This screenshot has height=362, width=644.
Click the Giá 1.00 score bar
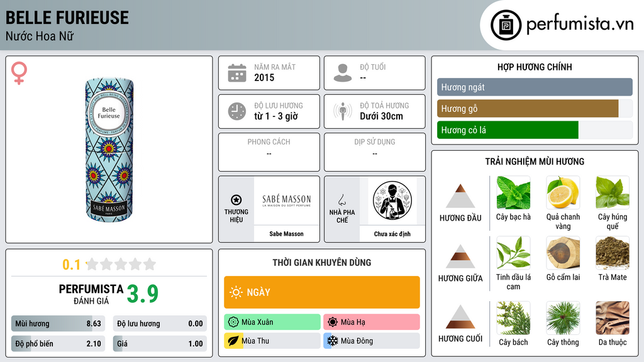pos(160,344)
